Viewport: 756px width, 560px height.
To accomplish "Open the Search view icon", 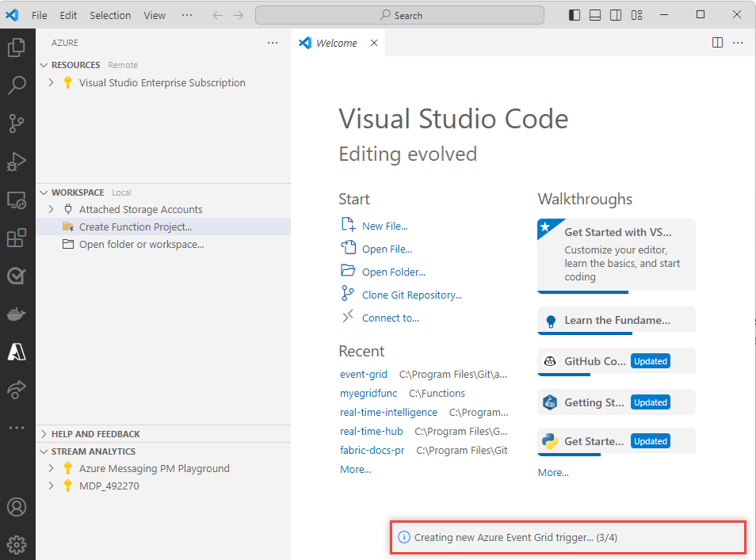I will click(x=17, y=86).
